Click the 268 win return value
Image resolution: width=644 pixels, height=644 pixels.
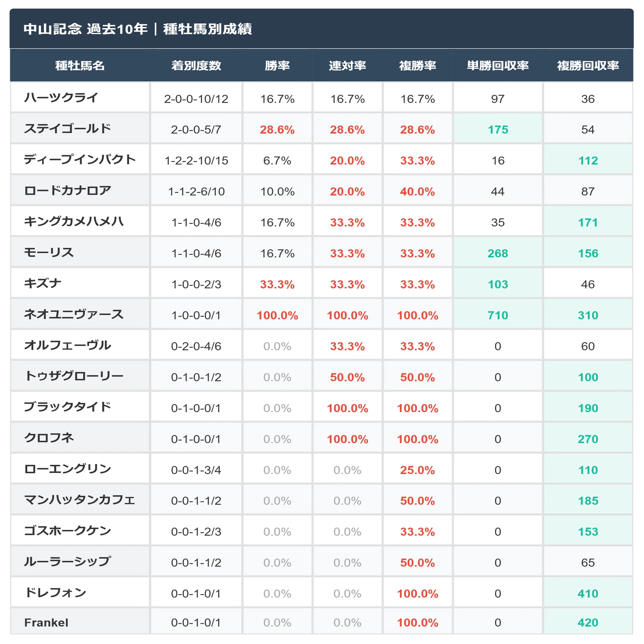(x=498, y=254)
